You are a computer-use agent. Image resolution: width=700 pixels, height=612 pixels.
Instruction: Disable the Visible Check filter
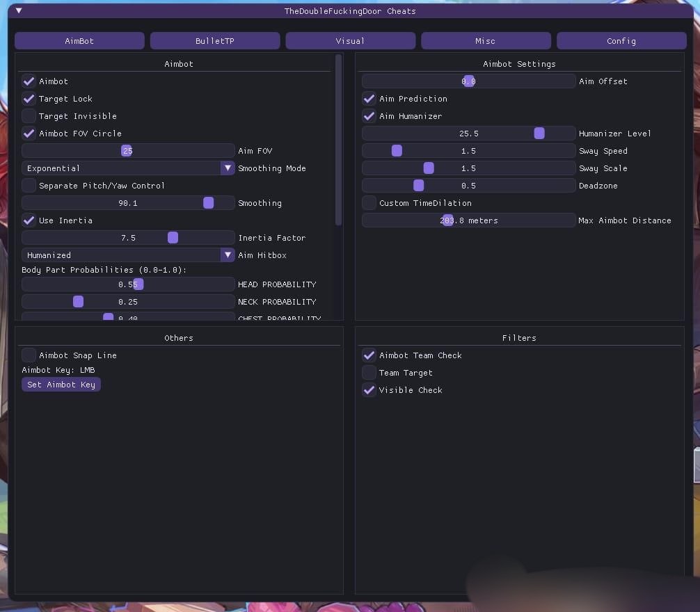pyautogui.click(x=369, y=390)
